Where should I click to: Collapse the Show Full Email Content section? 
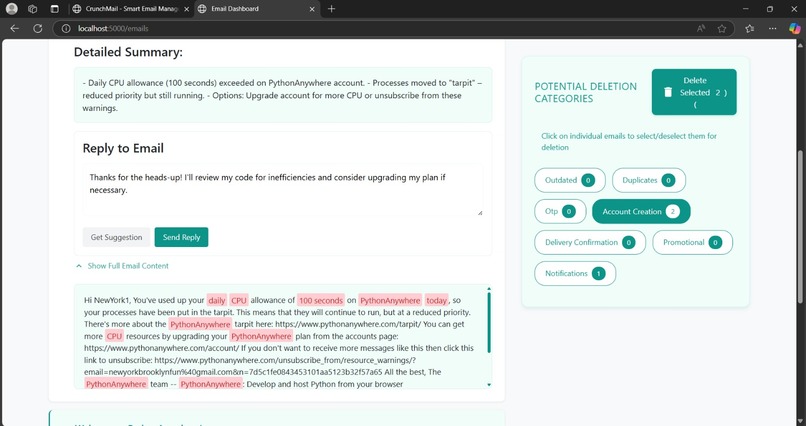(x=122, y=266)
